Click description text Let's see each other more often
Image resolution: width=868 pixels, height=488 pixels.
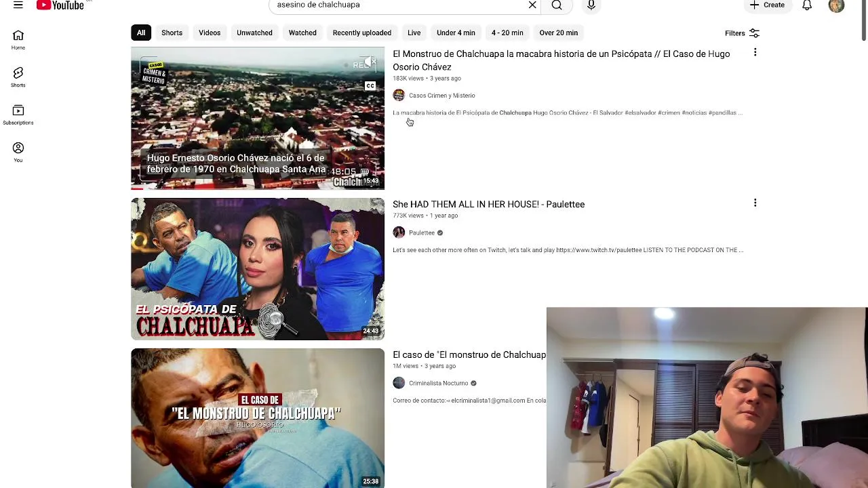coord(568,250)
